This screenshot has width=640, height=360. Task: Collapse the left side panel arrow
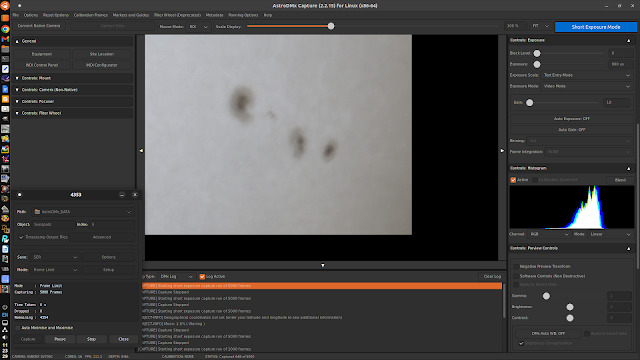tap(141, 151)
